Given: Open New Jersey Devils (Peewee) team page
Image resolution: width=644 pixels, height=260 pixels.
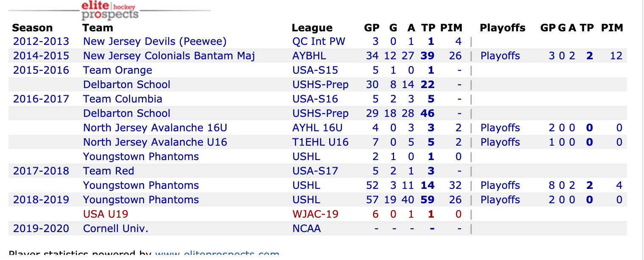Looking at the screenshot, I should (155, 41).
